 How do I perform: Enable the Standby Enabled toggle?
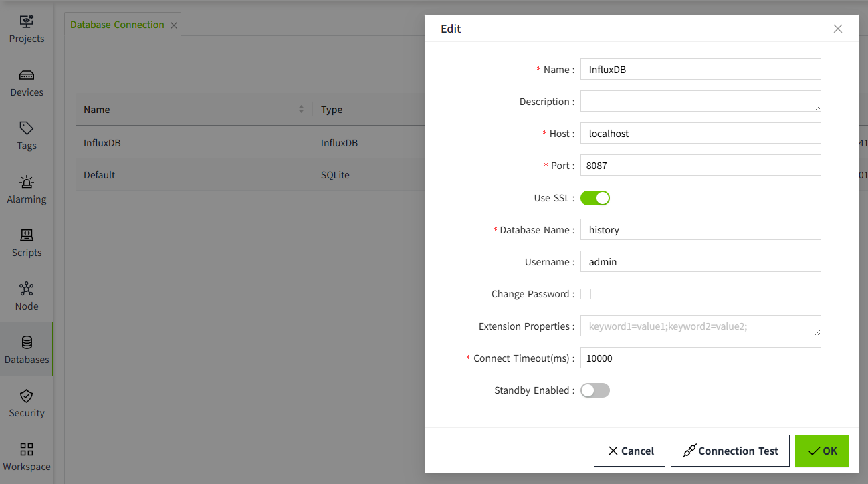click(594, 390)
